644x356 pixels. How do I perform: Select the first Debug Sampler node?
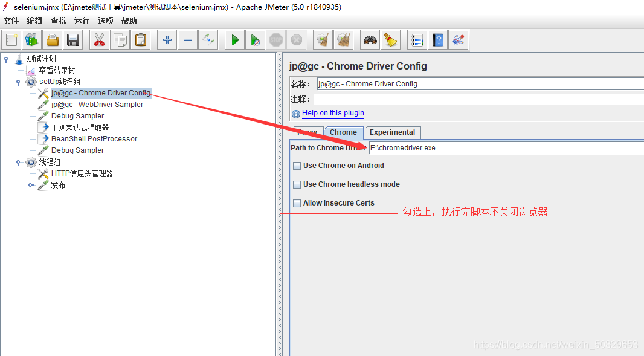click(x=77, y=116)
